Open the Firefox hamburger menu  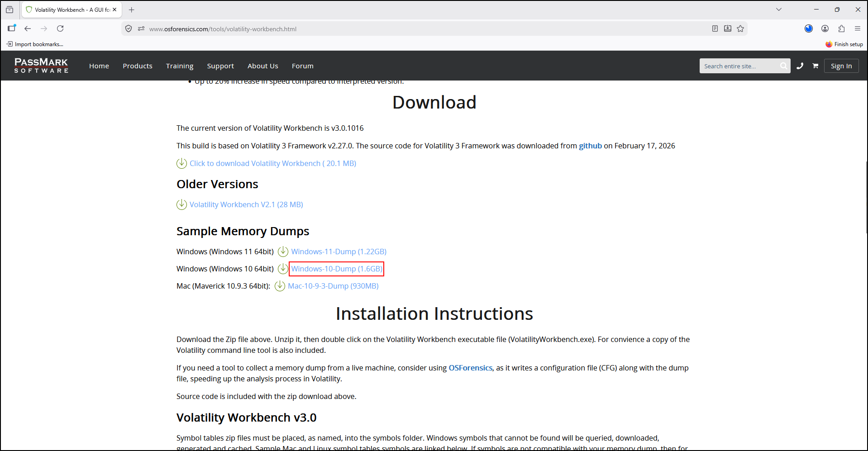858,28
